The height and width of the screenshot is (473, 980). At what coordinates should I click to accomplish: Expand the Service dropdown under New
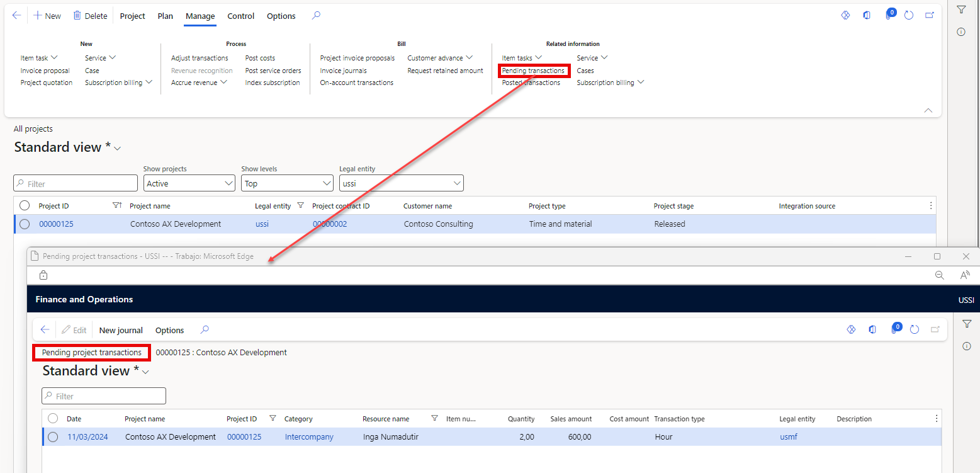tap(100, 57)
